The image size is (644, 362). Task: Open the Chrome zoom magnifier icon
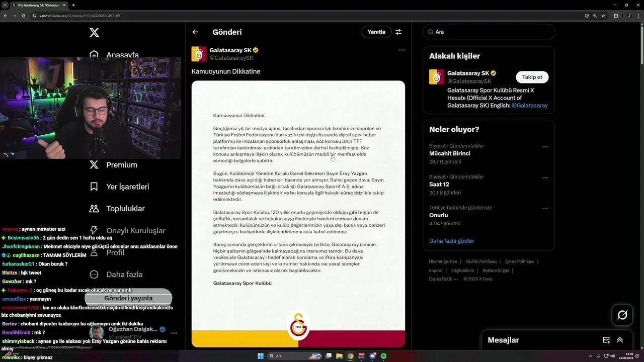[x=595, y=16]
